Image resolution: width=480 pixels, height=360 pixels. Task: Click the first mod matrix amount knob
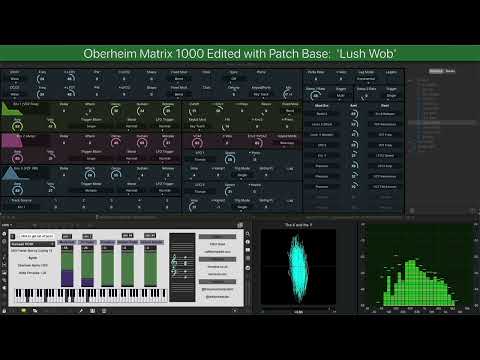click(x=354, y=114)
